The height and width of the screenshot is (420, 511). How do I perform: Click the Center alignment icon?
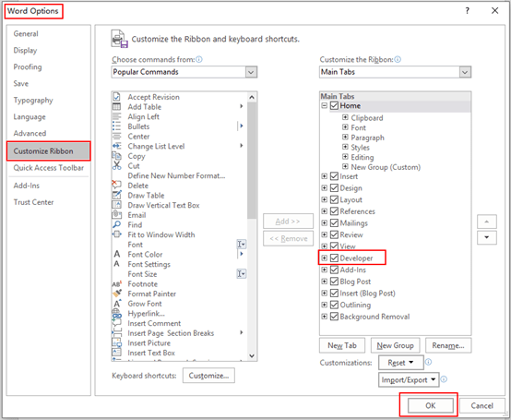[x=116, y=137]
